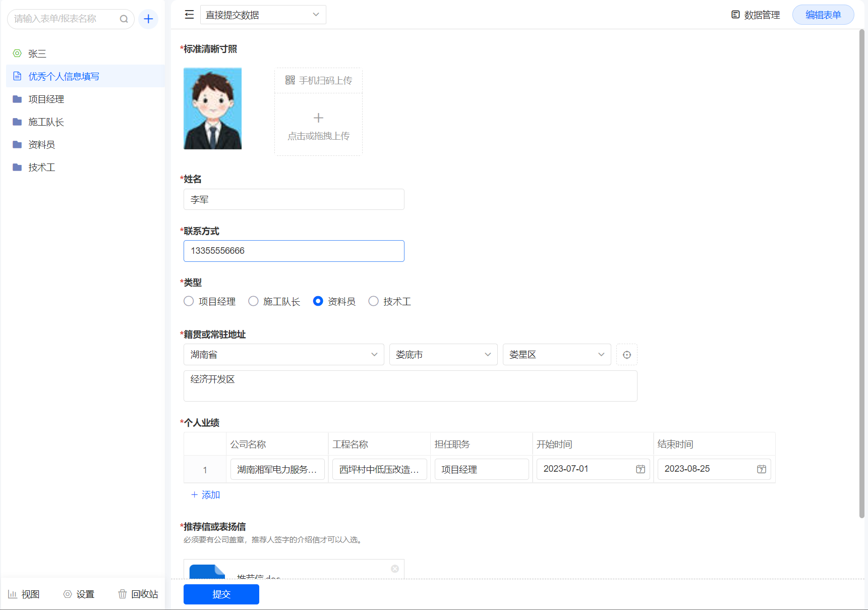Open the 项目经理 folder in sidebar
The height and width of the screenshot is (610, 868).
[46, 99]
